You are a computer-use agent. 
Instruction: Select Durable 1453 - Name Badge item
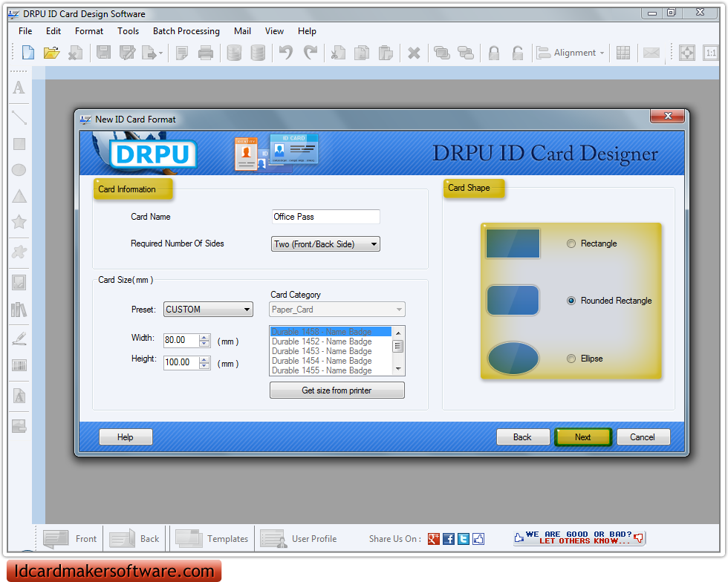click(x=327, y=350)
